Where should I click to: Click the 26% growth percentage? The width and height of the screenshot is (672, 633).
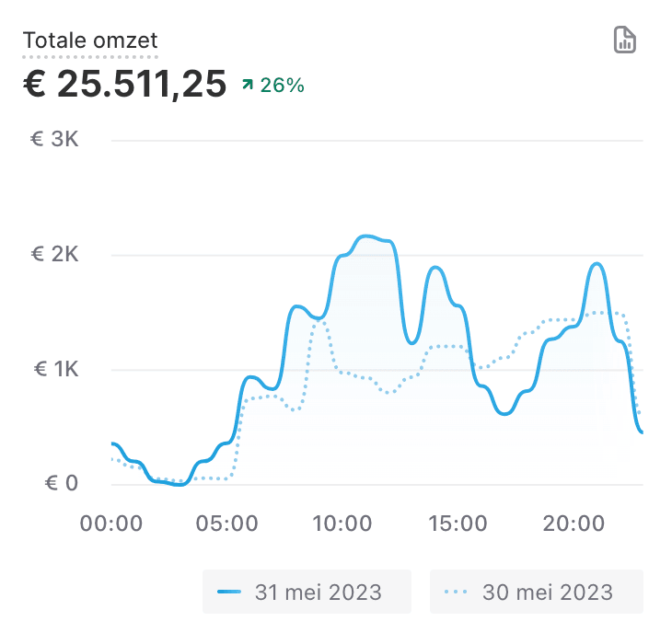pyautogui.click(x=282, y=86)
